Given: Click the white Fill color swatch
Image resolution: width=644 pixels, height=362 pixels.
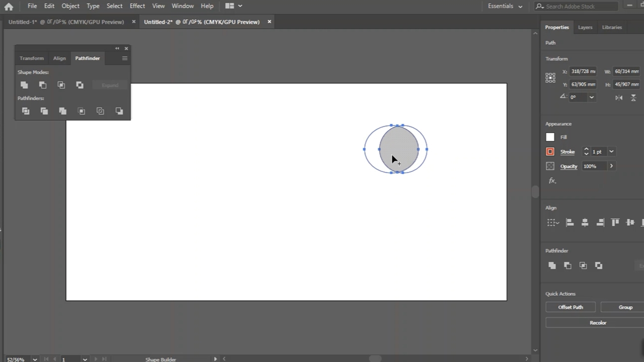Looking at the screenshot, I should click(550, 137).
